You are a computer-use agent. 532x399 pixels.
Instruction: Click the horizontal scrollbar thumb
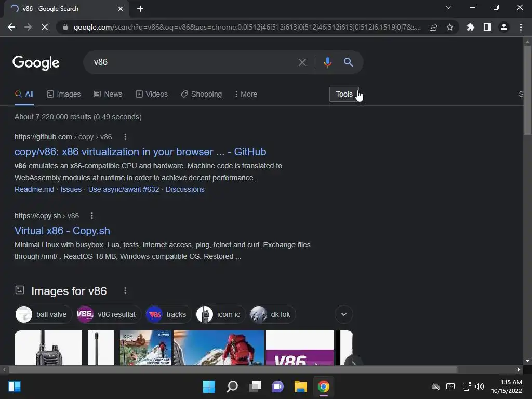tap(233, 370)
